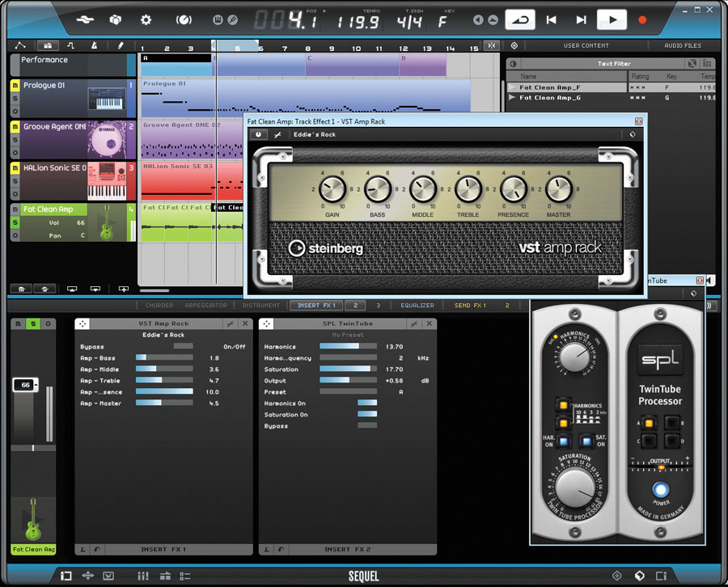
Task: Toggle cycle loop mode button
Action: click(520, 20)
